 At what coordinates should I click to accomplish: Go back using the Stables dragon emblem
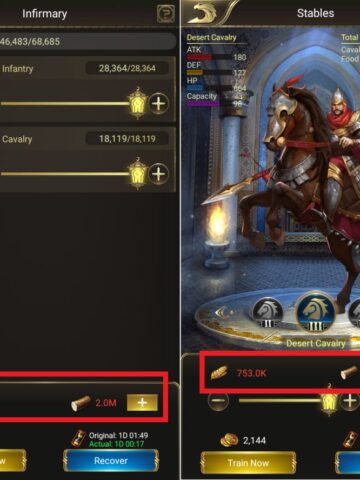pos(204,13)
